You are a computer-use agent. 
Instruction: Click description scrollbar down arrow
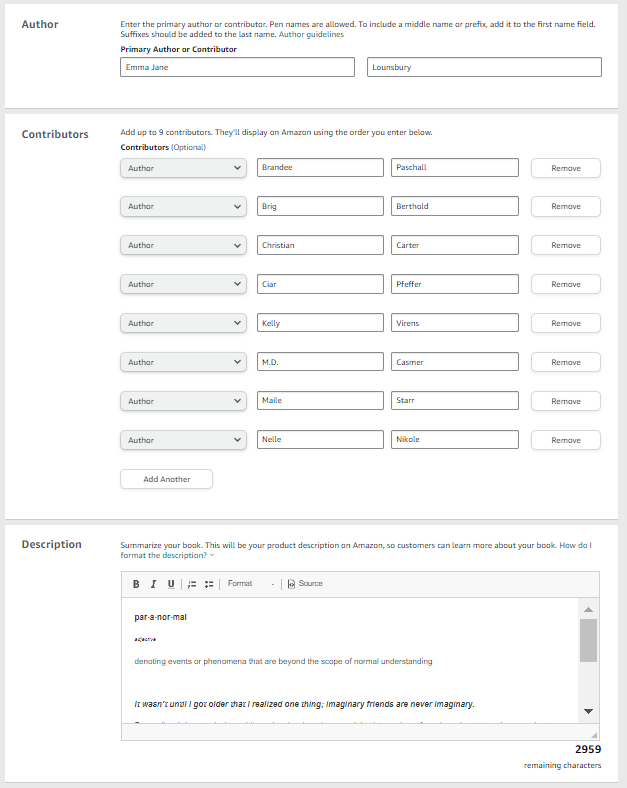click(588, 711)
